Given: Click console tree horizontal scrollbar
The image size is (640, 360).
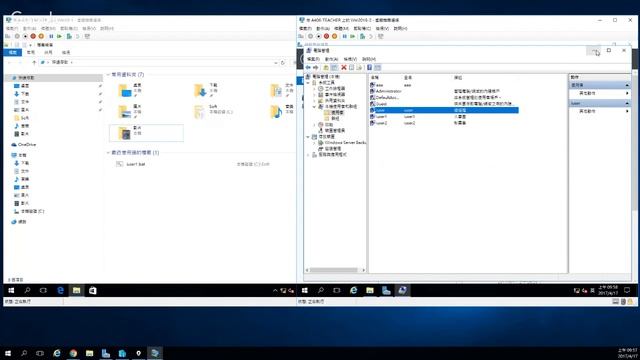Looking at the screenshot, I should (335, 270).
